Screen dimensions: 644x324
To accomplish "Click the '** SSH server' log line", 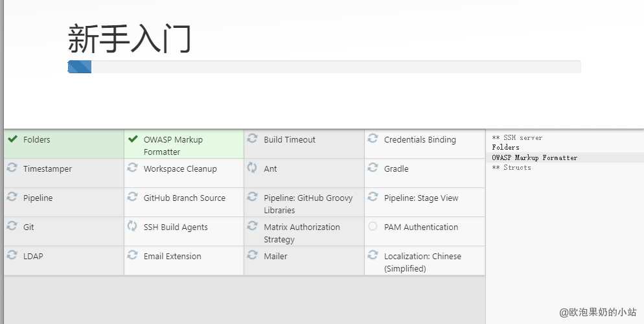I will click(x=517, y=137).
